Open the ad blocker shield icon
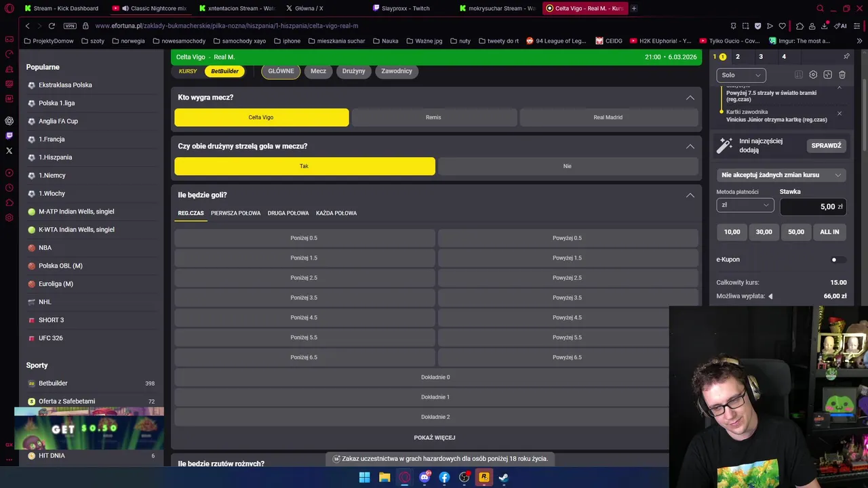The width and height of the screenshot is (868, 488). click(757, 26)
